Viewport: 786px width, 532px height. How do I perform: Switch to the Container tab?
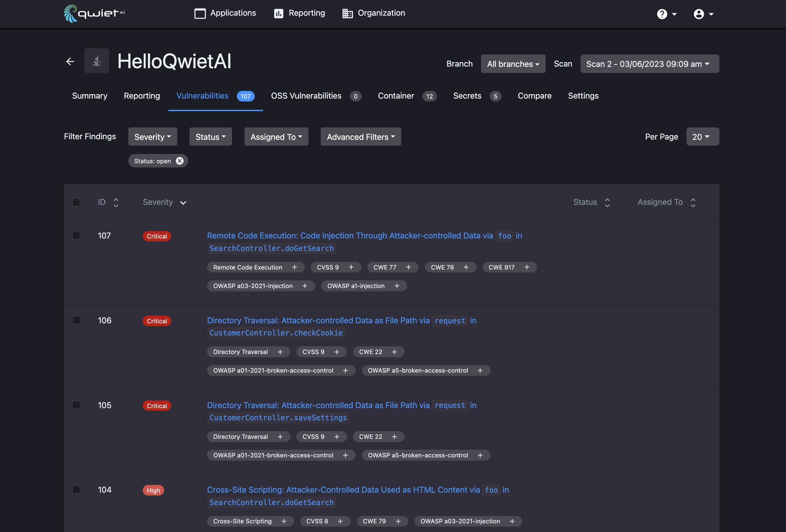point(407,96)
